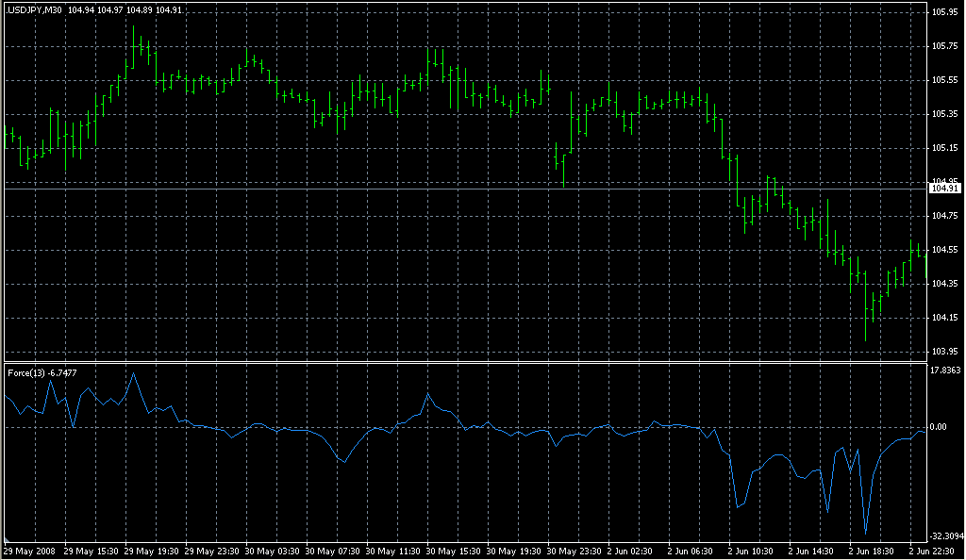Select the 30 May 23:30 time label
This screenshot has width=966, height=560.
[575, 551]
